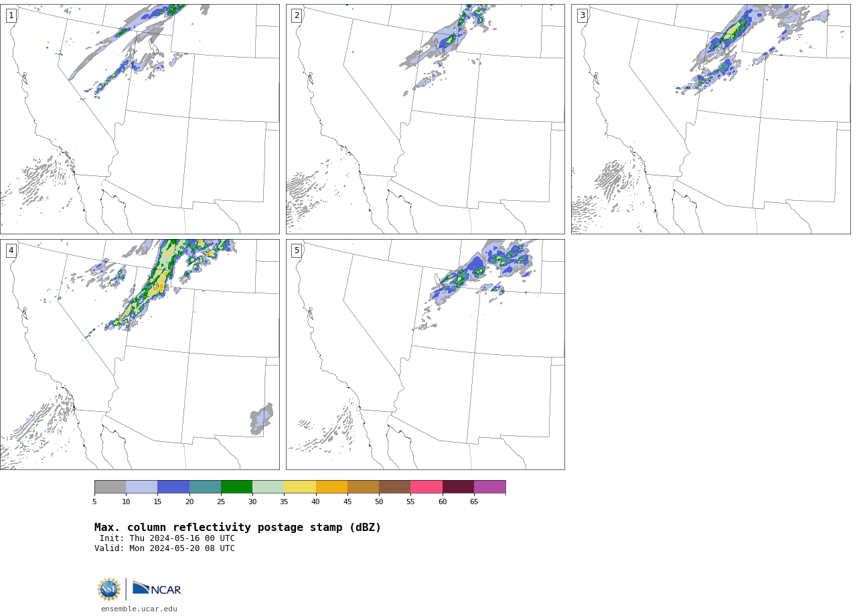Open ensemble member 1 reflectivity map
The height and width of the screenshot is (616, 857).
point(140,119)
